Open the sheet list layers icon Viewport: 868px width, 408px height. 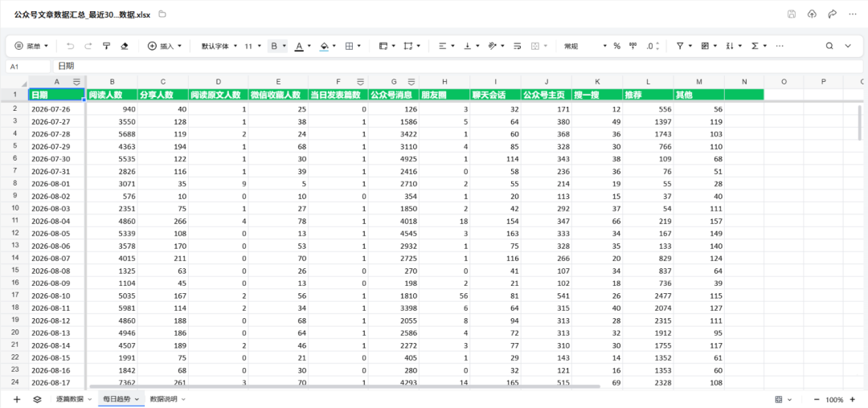pyautogui.click(x=37, y=399)
